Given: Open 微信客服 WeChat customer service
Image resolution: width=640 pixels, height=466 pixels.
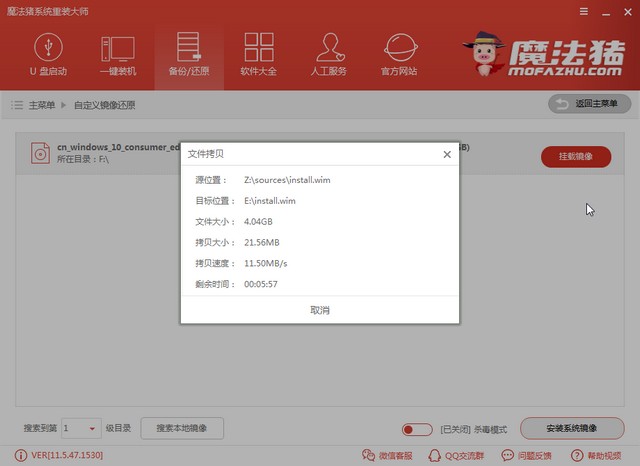Looking at the screenshot, I should pos(393,456).
